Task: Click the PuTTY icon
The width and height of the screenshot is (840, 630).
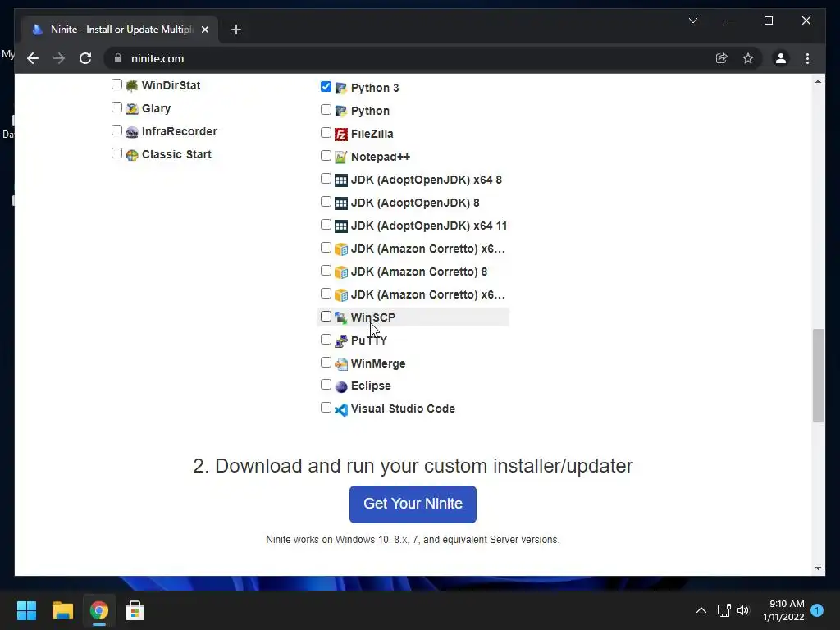Action: [340, 340]
